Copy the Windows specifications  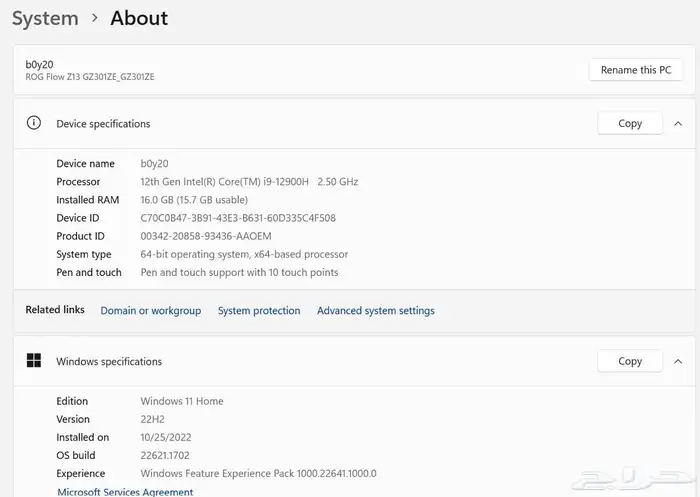tap(630, 361)
